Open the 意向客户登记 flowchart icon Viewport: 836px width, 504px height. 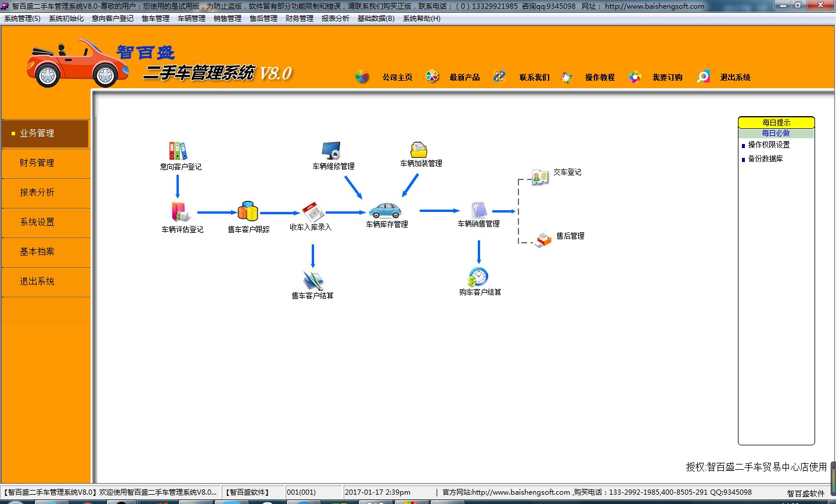[x=178, y=150]
